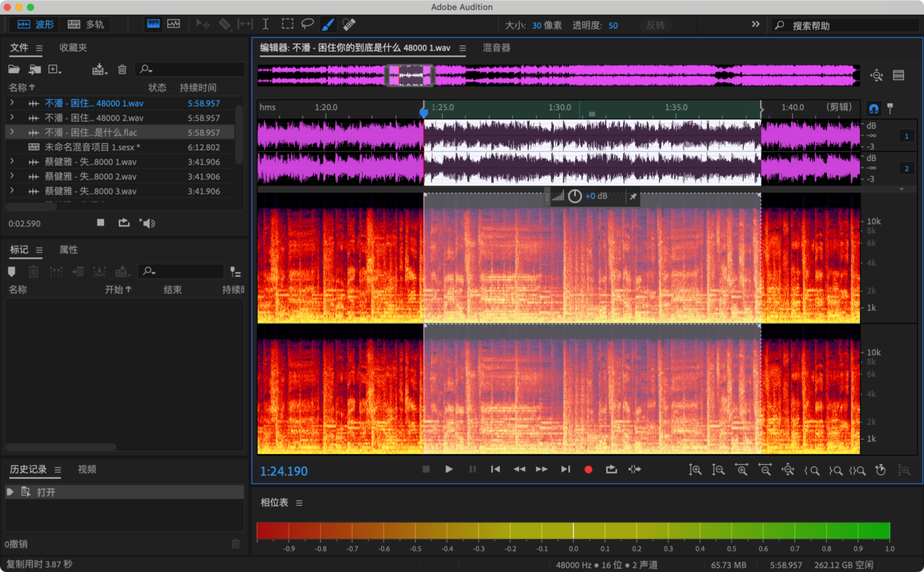Select the Lasso Selection tool
Viewport: 924px width, 572px height.
click(x=307, y=24)
